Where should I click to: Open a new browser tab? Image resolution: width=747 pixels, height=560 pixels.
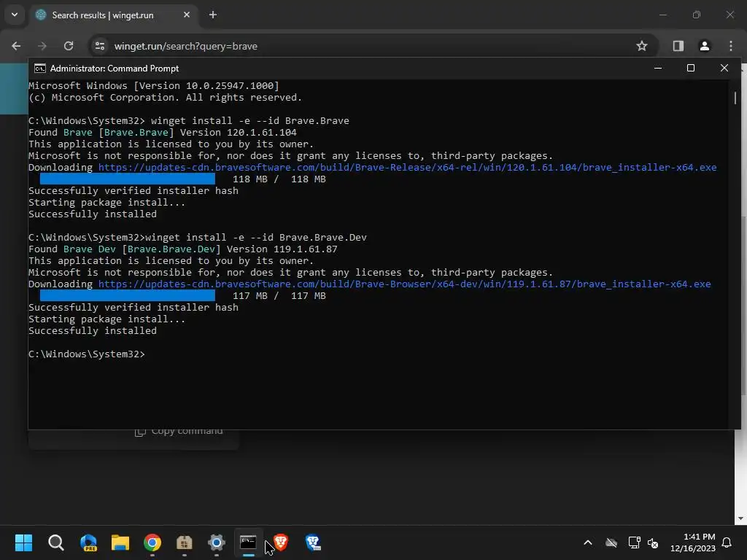213,15
